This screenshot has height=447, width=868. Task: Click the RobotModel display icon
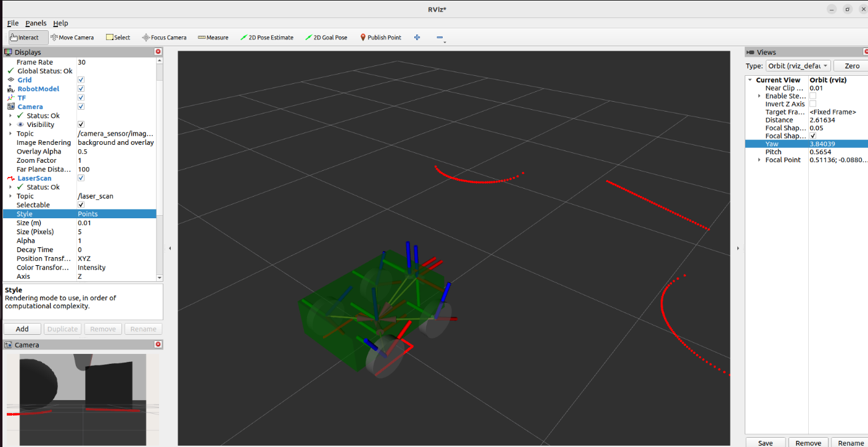11,89
